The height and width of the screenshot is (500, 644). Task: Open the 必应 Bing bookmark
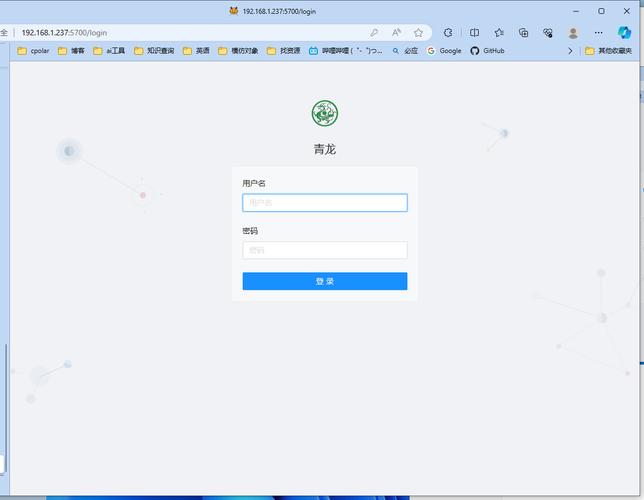coord(405,51)
